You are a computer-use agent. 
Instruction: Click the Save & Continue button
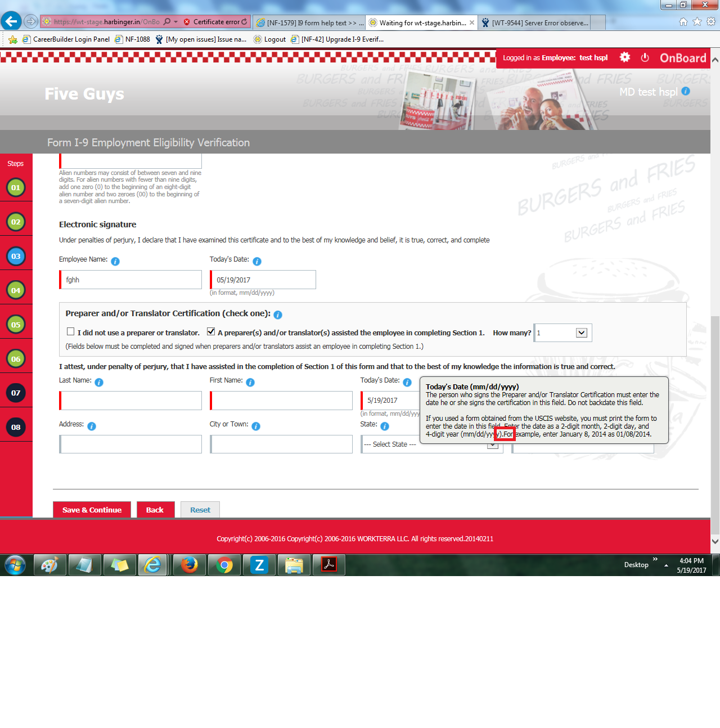[x=92, y=510]
